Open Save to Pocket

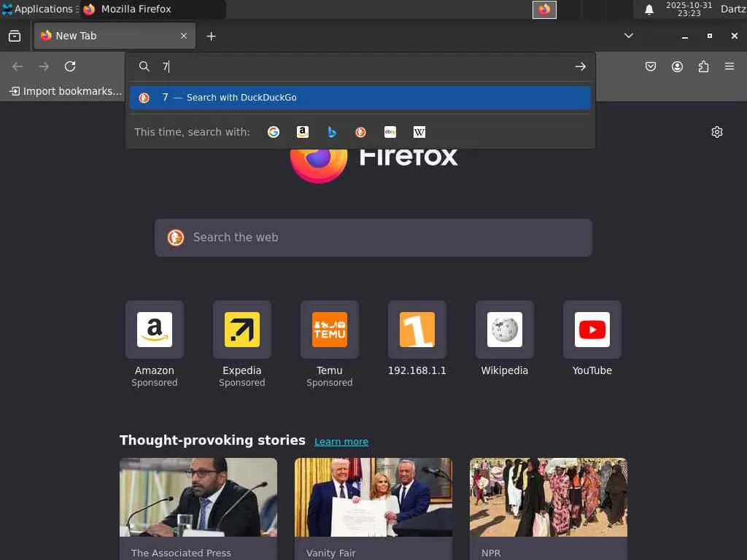click(651, 66)
